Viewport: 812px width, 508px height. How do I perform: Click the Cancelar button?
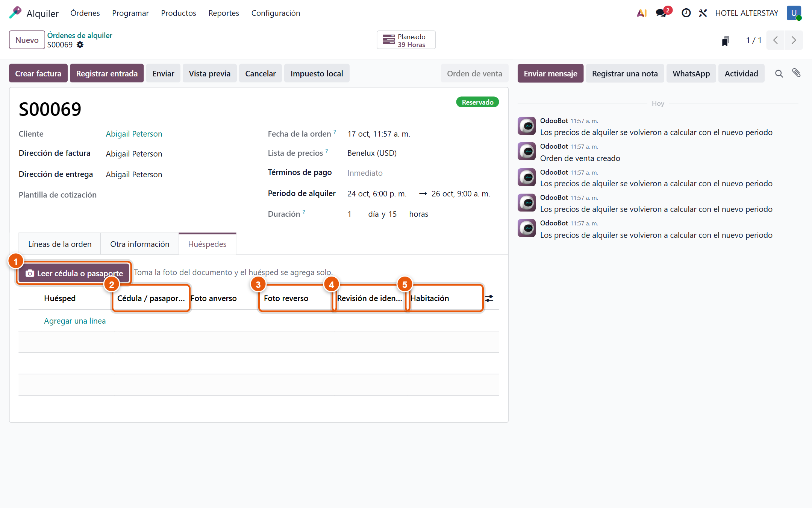[261, 73]
